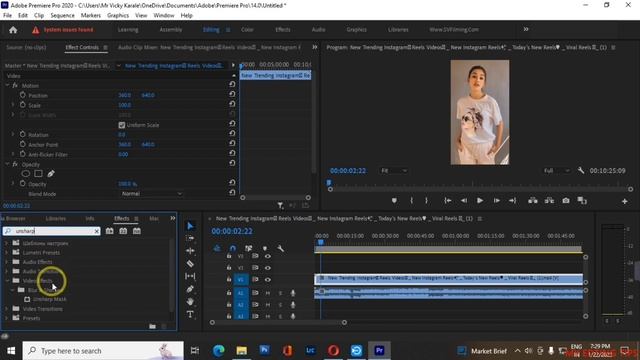The width and height of the screenshot is (640, 360).
Task: Select the Unsharp Mask effect
Action: tap(49, 299)
